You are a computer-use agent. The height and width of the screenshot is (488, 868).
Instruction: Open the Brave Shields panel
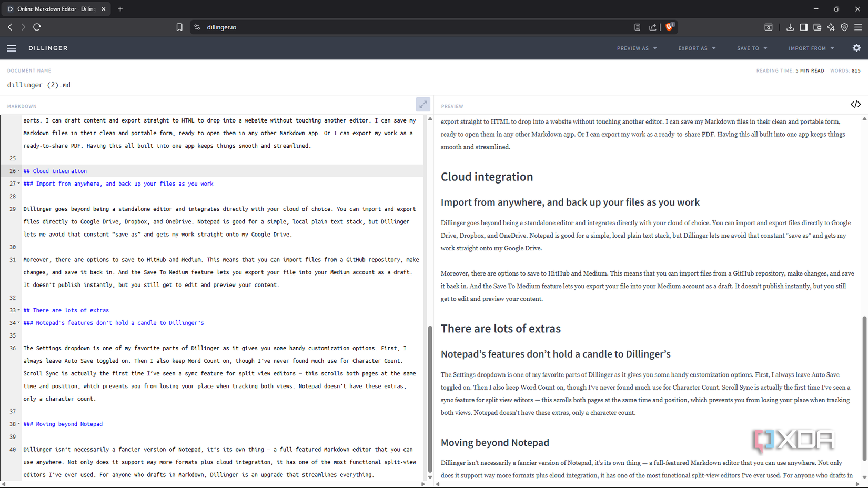(669, 27)
